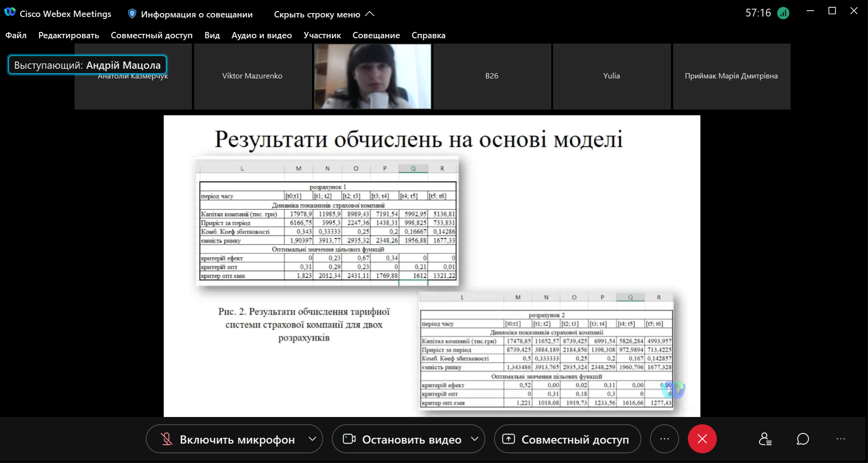868x463 pixels.
Task: Click the red leave meeting button
Action: (x=702, y=439)
